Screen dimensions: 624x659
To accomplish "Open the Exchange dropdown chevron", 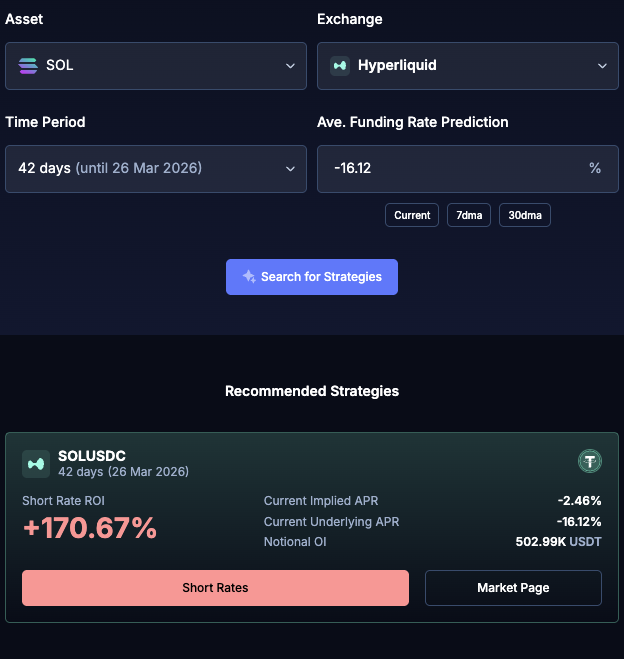I will coord(602,66).
